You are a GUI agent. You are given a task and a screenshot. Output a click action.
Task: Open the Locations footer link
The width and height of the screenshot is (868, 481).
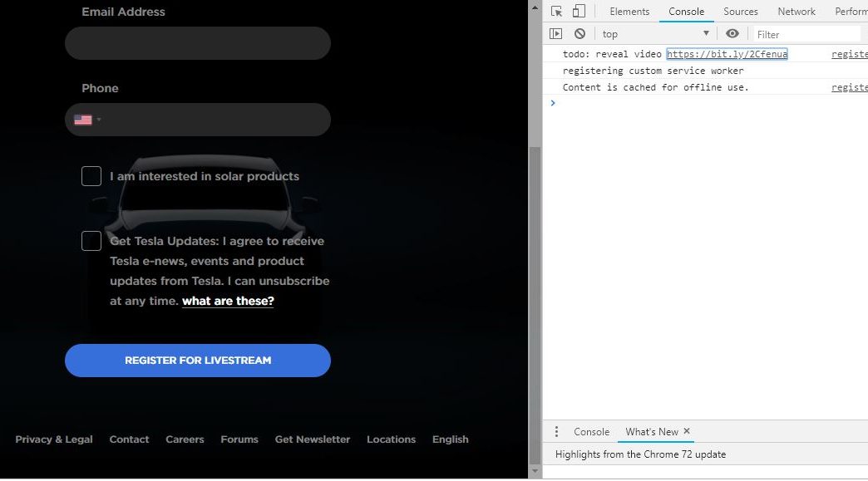[x=391, y=439]
